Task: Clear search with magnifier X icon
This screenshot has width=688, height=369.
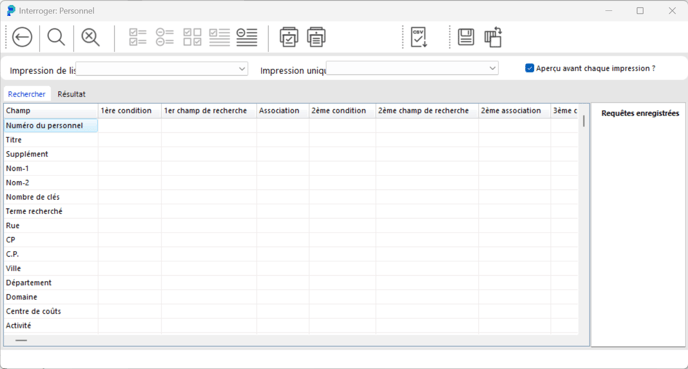Action: click(90, 37)
